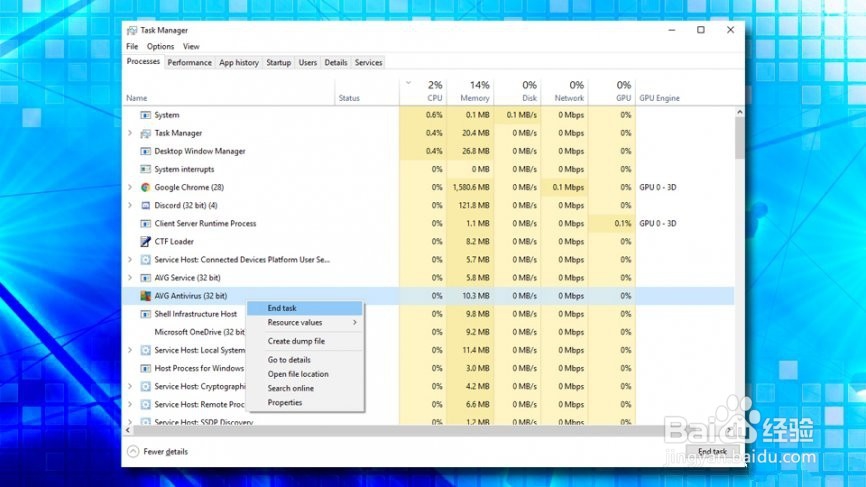Click End task button at bottom right
The height and width of the screenshot is (487, 866).
712,452
